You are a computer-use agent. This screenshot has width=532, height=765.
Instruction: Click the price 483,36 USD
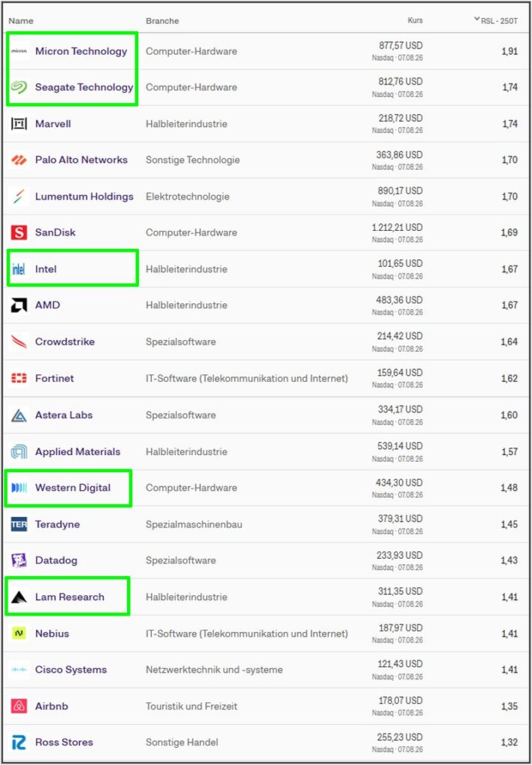coord(400,300)
